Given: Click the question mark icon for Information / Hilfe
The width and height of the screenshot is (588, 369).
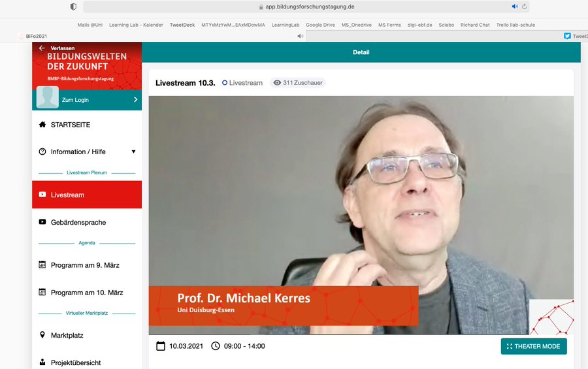Looking at the screenshot, I should pos(42,152).
